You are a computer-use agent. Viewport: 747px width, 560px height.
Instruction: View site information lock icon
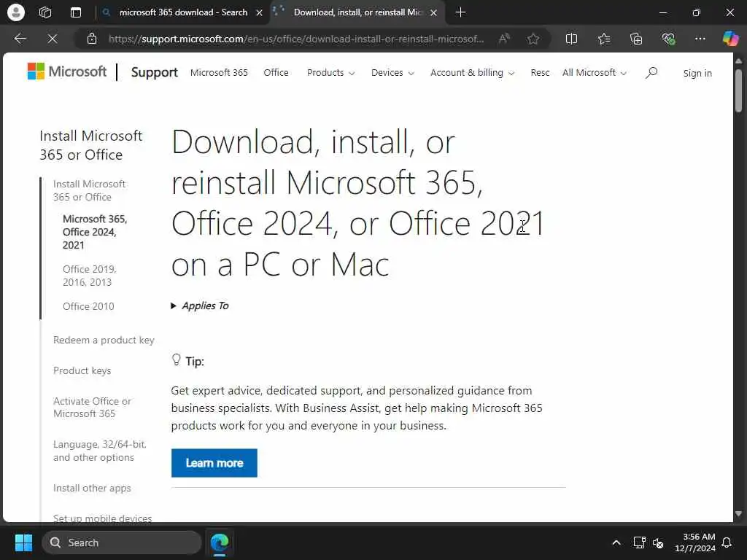(x=92, y=39)
